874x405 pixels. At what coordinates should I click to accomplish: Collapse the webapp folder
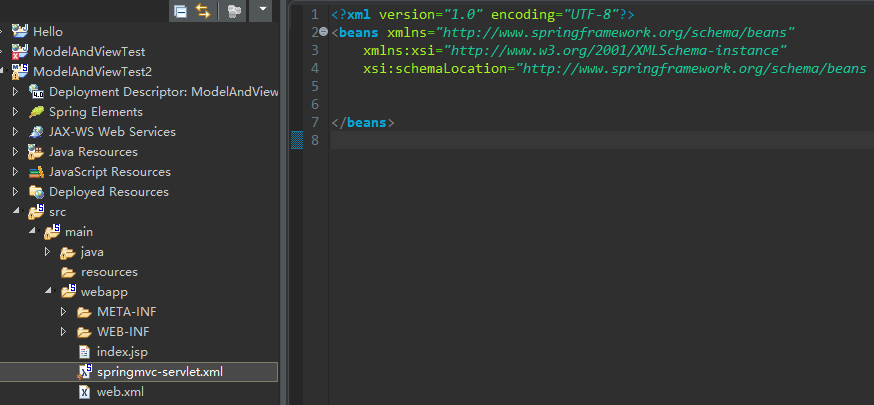point(48,292)
